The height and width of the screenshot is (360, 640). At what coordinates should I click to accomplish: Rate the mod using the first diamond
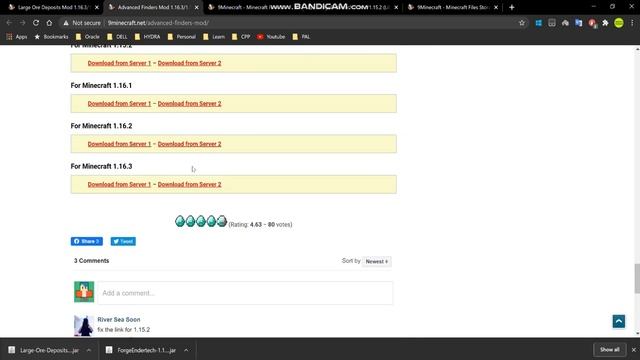click(180, 221)
